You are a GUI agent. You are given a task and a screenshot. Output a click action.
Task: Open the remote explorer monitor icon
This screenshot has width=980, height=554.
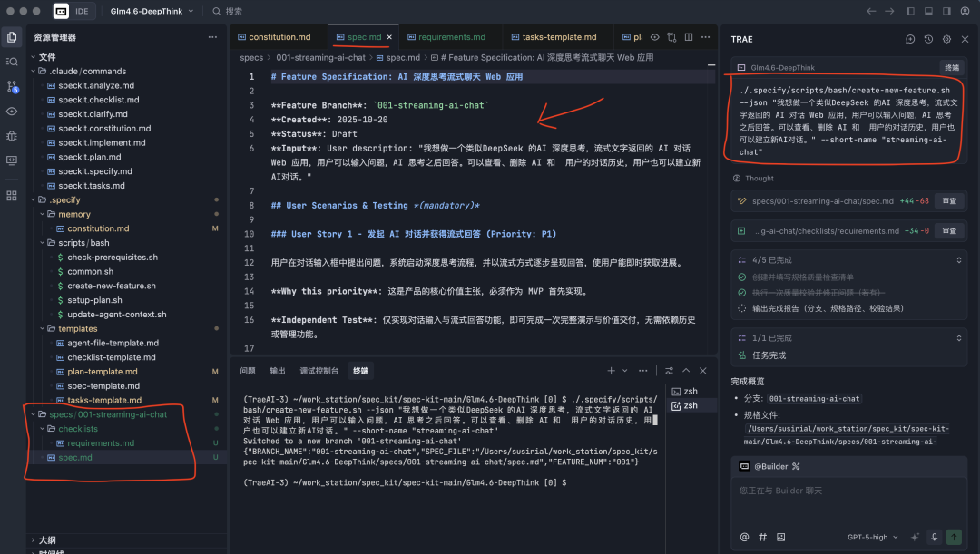click(12, 160)
